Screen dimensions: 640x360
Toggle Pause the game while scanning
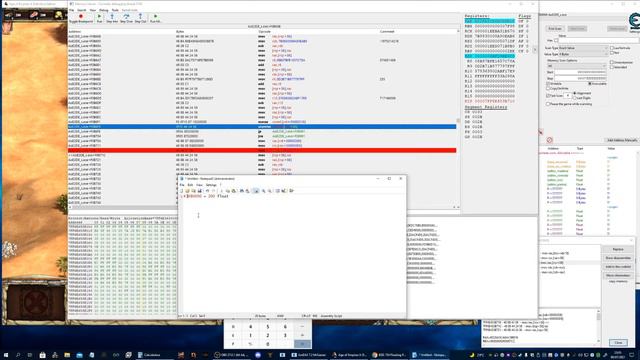pos(548,104)
